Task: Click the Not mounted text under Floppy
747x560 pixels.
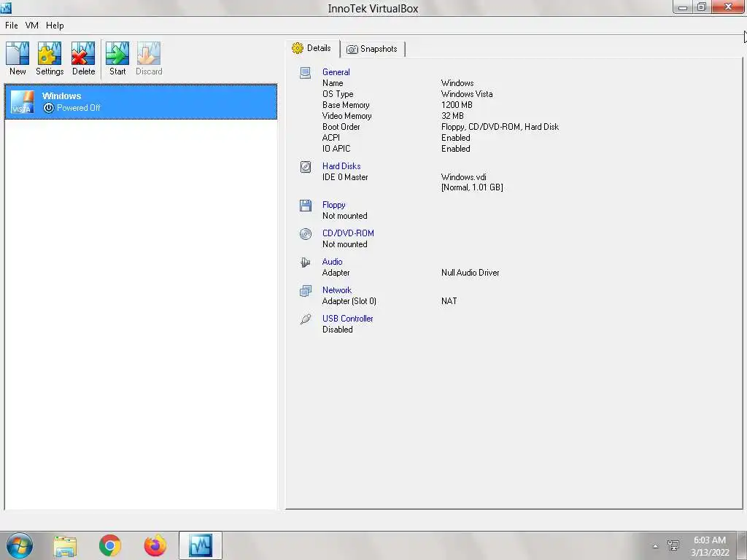Action: coord(344,216)
